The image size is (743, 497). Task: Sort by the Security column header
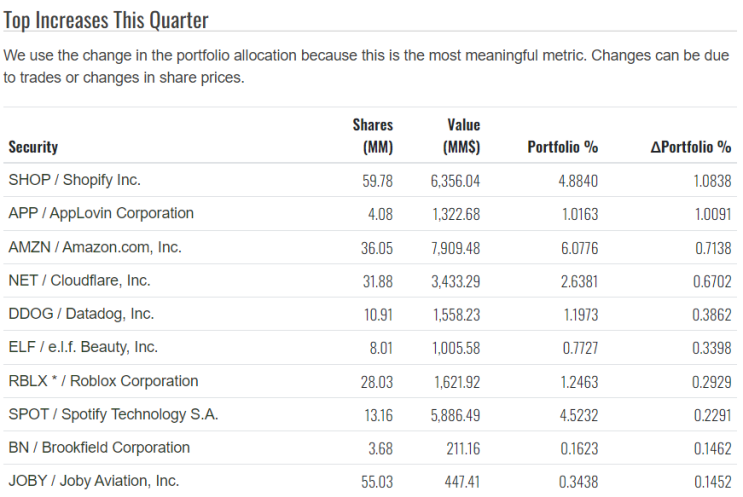pyautogui.click(x=33, y=147)
